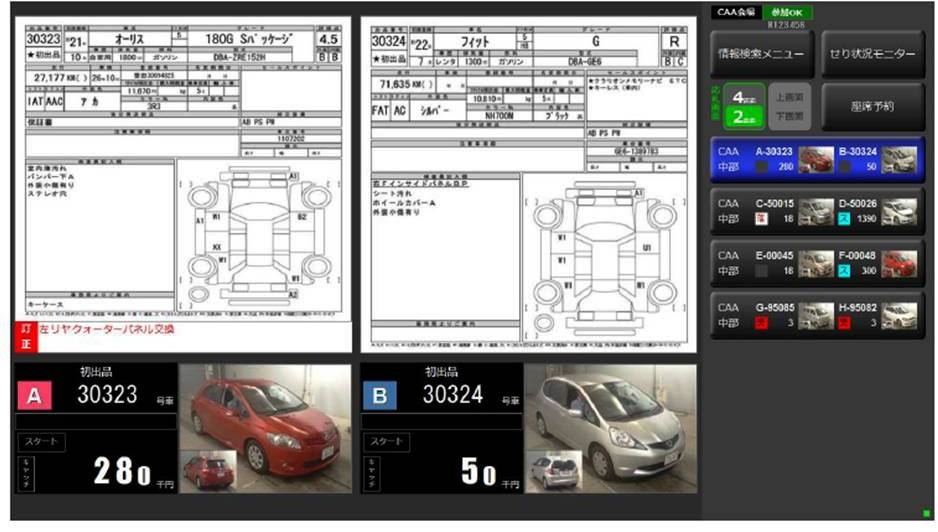Select lane A-30323 in the lane list

click(x=773, y=152)
